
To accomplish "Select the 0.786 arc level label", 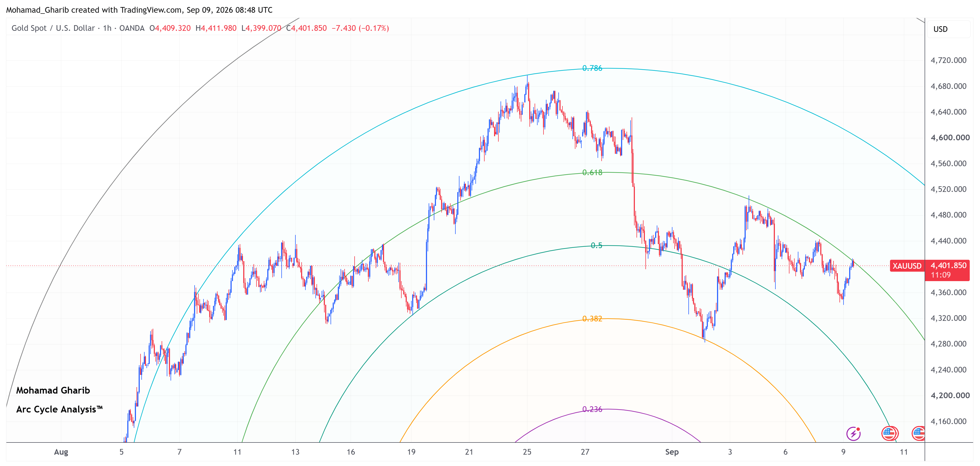I will (592, 68).
